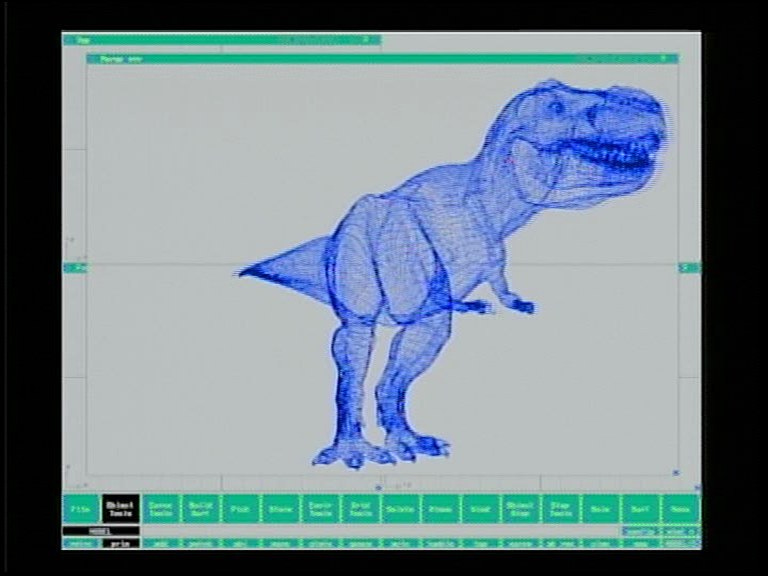Select the highlighted prim tool
The image size is (768, 576).
click(x=121, y=544)
